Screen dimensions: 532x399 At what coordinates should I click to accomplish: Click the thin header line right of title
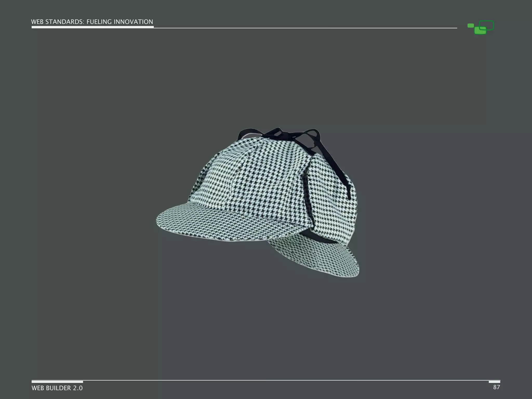(x=305, y=28)
